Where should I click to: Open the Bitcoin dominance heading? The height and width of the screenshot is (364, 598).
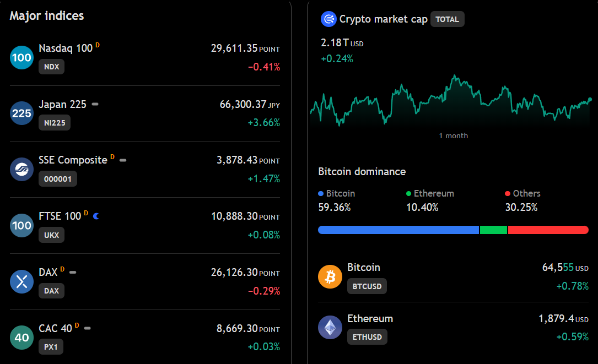coord(362,171)
